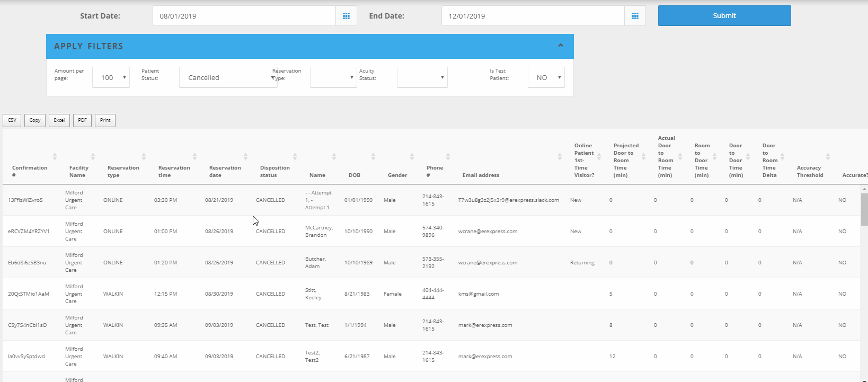Screen dimensions: 868x382
Task: Sort by Confirmation # column arrows
Action: 55,157
